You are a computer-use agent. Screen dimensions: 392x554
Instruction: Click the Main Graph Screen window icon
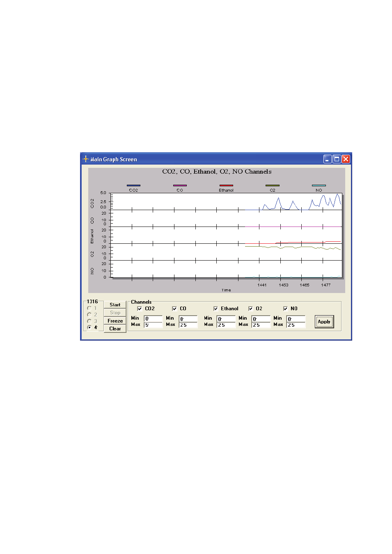click(x=85, y=159)
